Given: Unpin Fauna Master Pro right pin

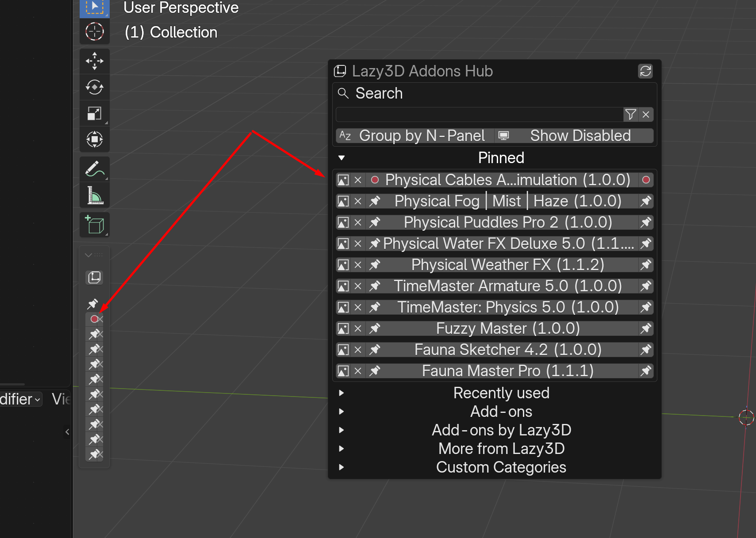Looking at the screenshot, I should click(646, 371).
